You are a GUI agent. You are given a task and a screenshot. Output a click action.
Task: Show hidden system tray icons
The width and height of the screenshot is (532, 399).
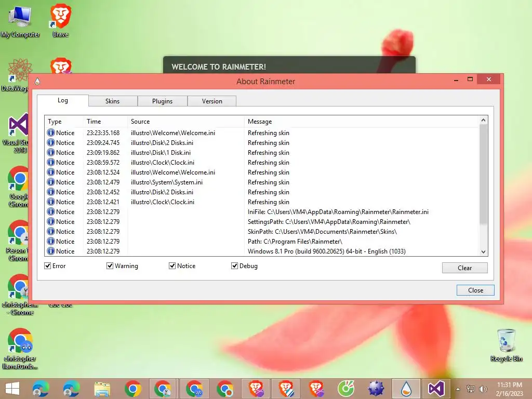458,389
